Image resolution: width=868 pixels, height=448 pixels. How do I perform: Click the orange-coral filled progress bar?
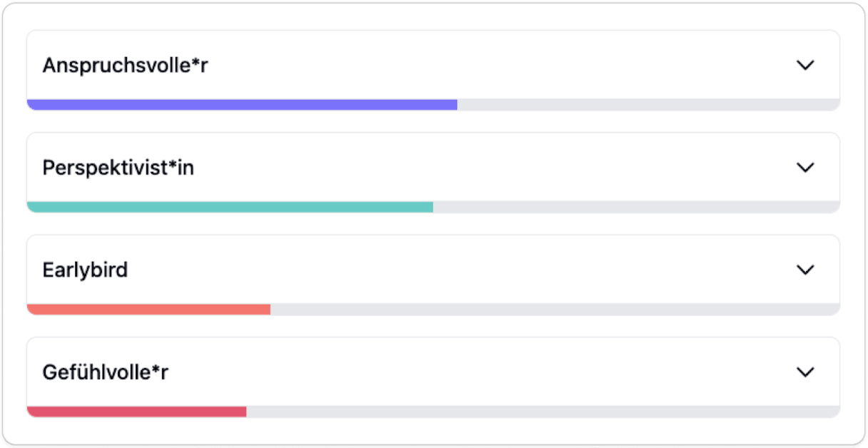pos(148,310)
